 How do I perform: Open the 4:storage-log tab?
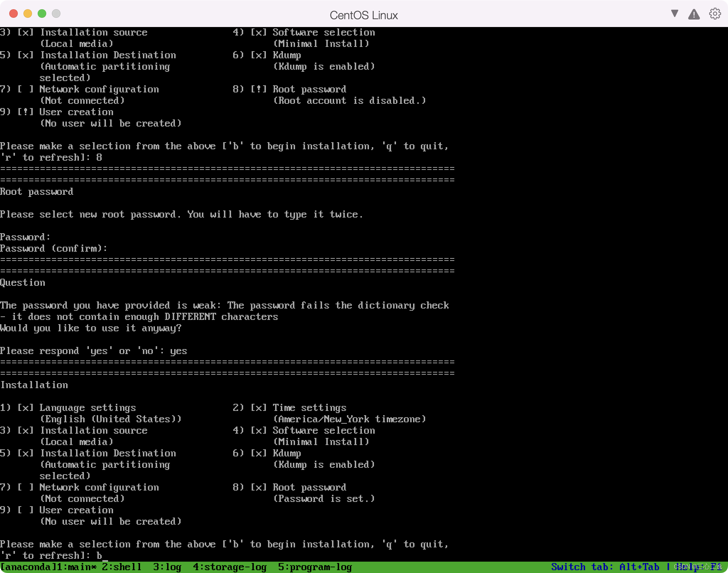tap(230, 567)
